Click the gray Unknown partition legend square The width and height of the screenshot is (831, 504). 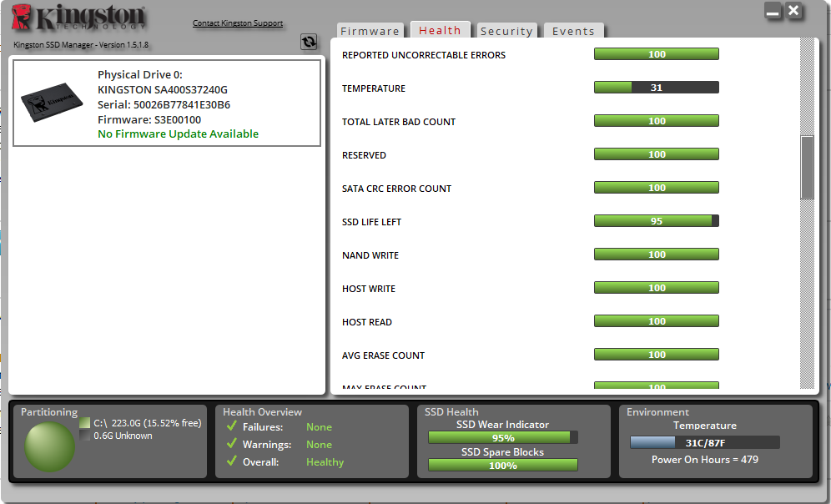[x=85, y=436]
